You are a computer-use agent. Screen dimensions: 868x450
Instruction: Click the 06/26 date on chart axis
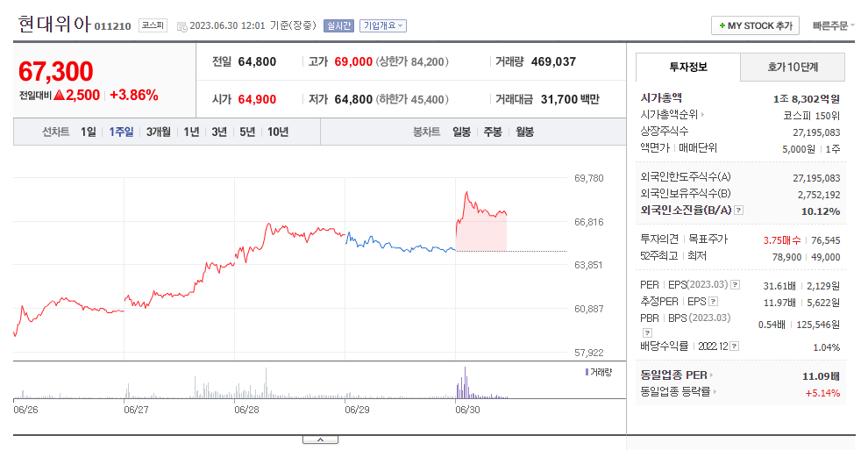click(x=25, y=411)
